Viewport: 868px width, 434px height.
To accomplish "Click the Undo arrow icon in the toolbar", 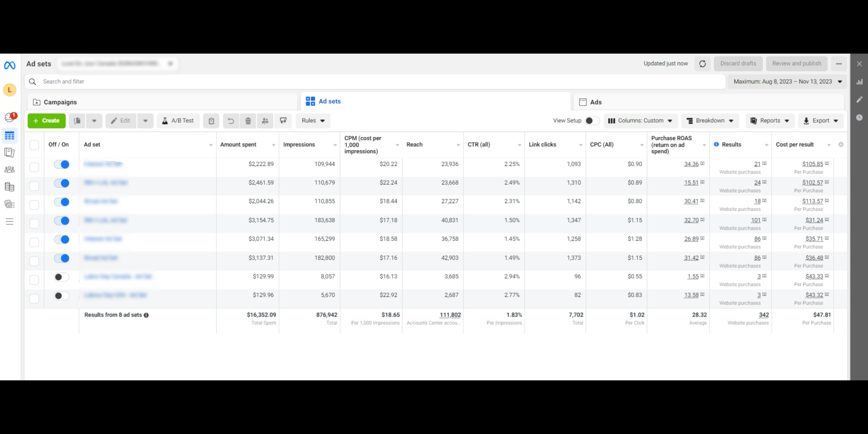I will pos(231,121).
